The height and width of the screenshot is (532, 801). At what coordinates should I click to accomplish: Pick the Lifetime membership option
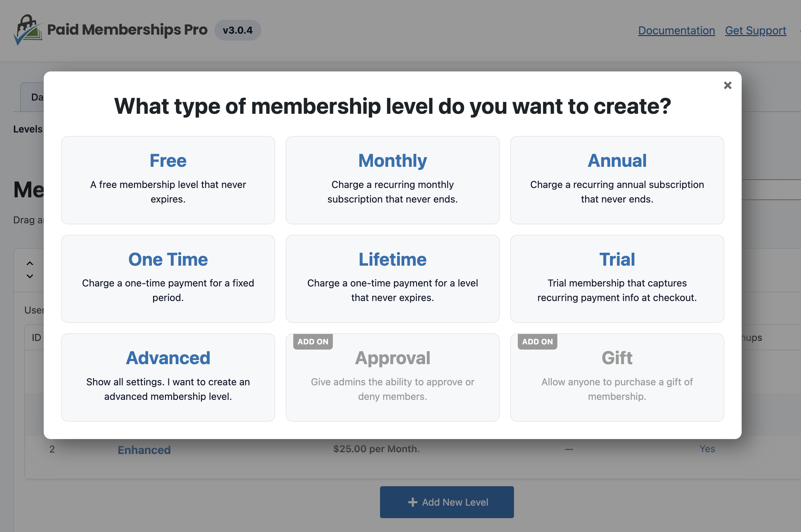click(392, 278)
